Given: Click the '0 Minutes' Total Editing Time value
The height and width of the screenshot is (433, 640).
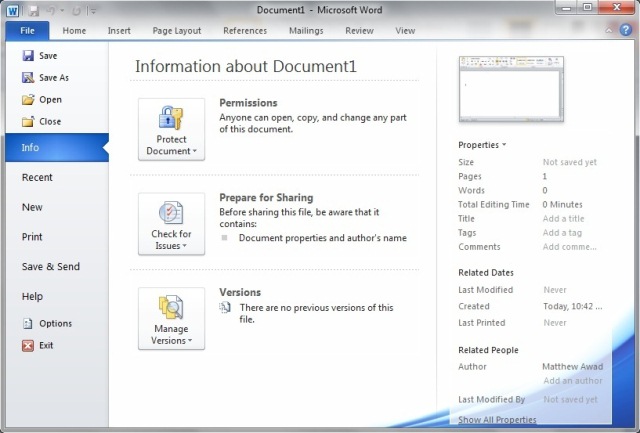Looking at the screenshot, I should (562, 204).
